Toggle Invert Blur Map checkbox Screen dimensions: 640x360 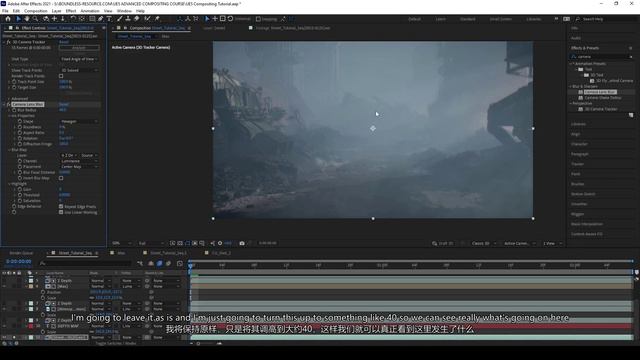click(x=61, y=178)
